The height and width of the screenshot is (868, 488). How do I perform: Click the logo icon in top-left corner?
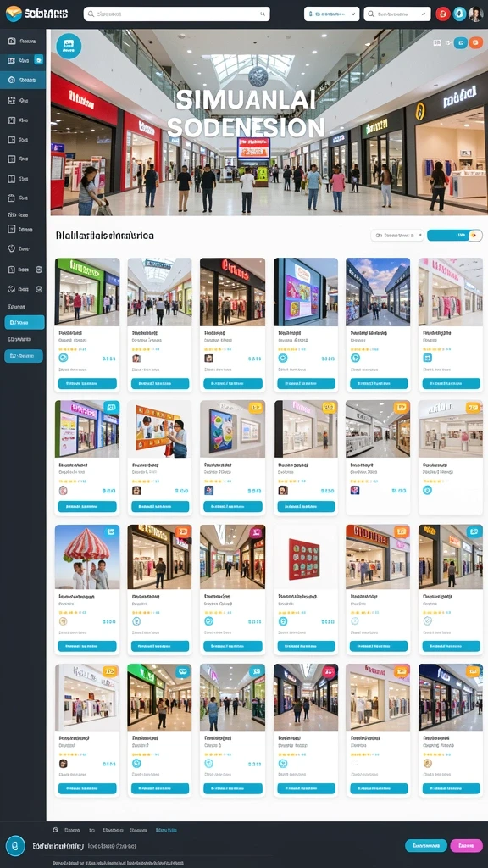pyautogui.click(x=14, y=14)
